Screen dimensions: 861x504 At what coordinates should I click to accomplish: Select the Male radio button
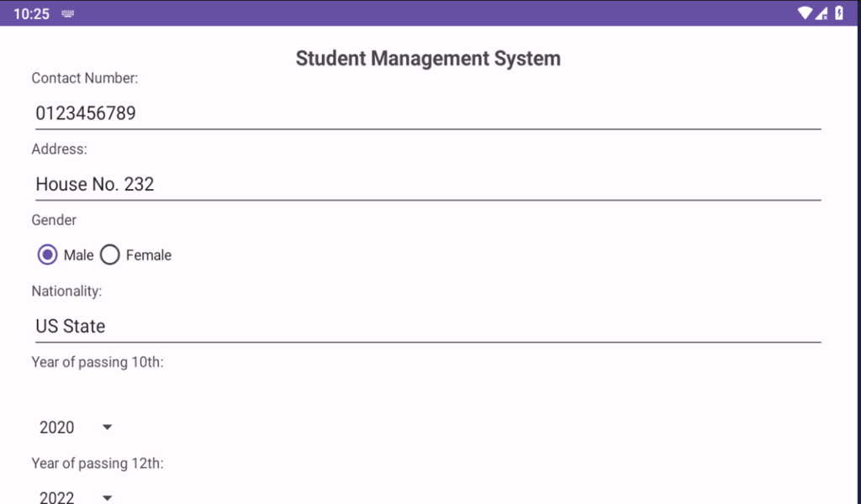(x=47, y=255)
